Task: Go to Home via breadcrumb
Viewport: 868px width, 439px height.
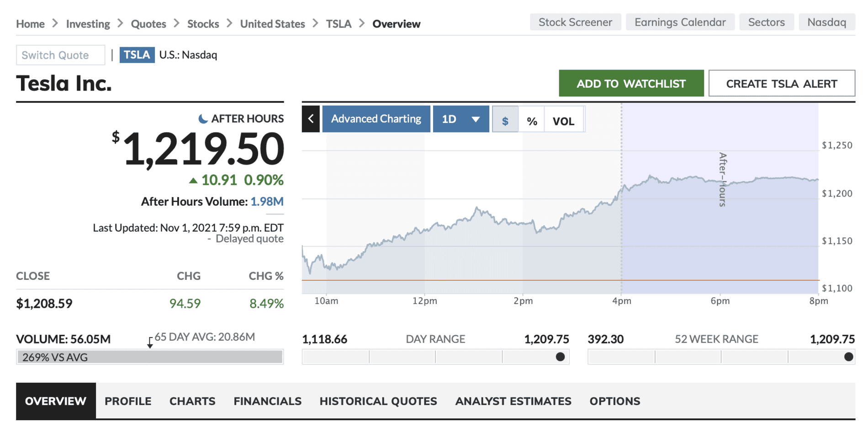Action: click(x=30, y=23)
